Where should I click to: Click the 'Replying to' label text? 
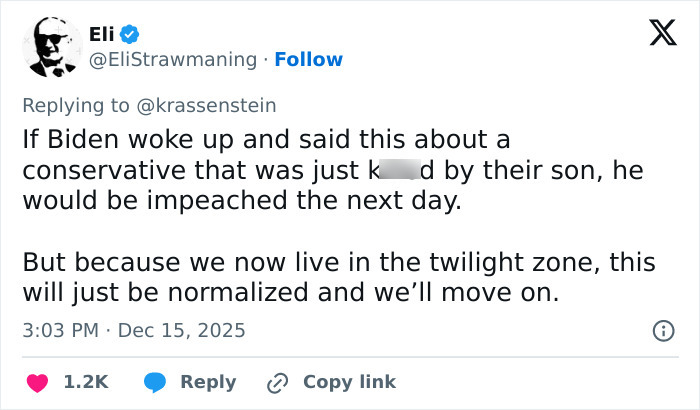tap(77, 105)
